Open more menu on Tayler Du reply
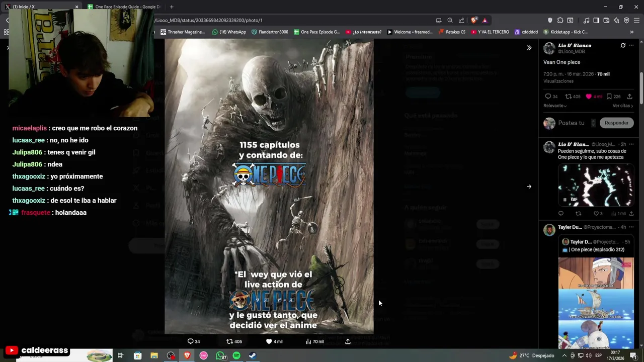This screenshot has height=362, width=644. [631, 227]
